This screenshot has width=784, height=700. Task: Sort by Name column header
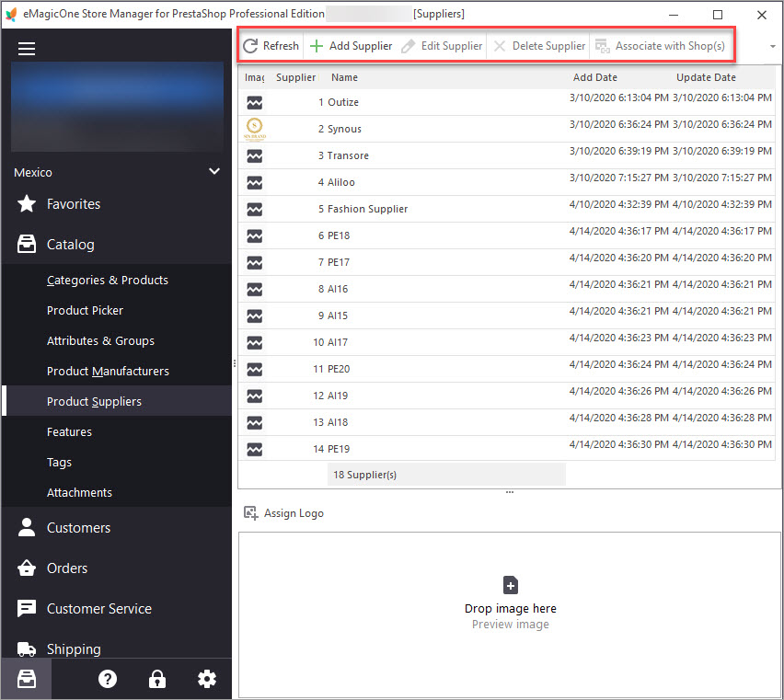point(344,77)
